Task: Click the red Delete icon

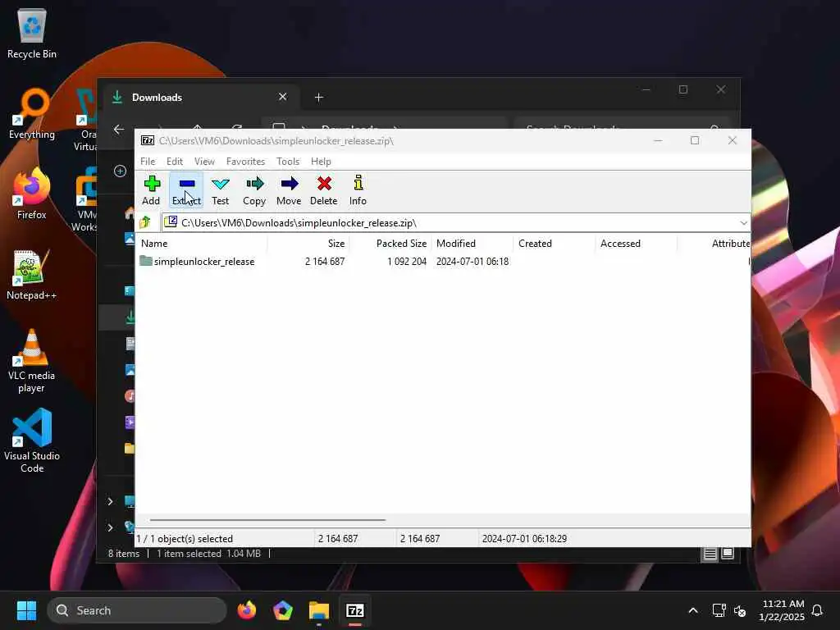Action: point(323,190)
